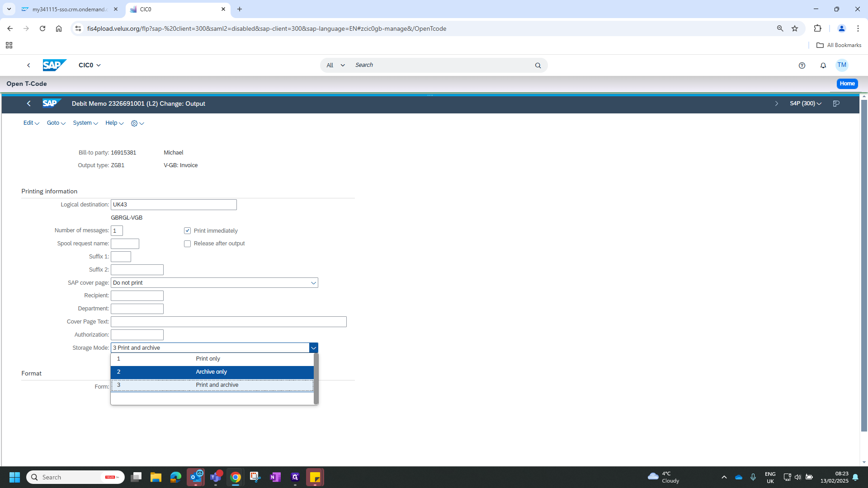Screen dimensions: 868x488
Task: Open the notifications bell icon
Action: [823, 66]
